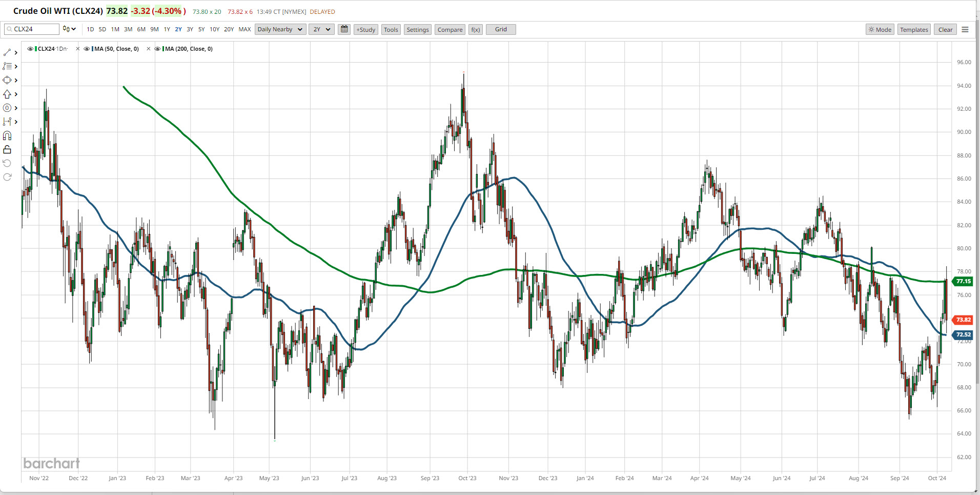
Task: Click the +Study button
Action: [x=366, y=29]
